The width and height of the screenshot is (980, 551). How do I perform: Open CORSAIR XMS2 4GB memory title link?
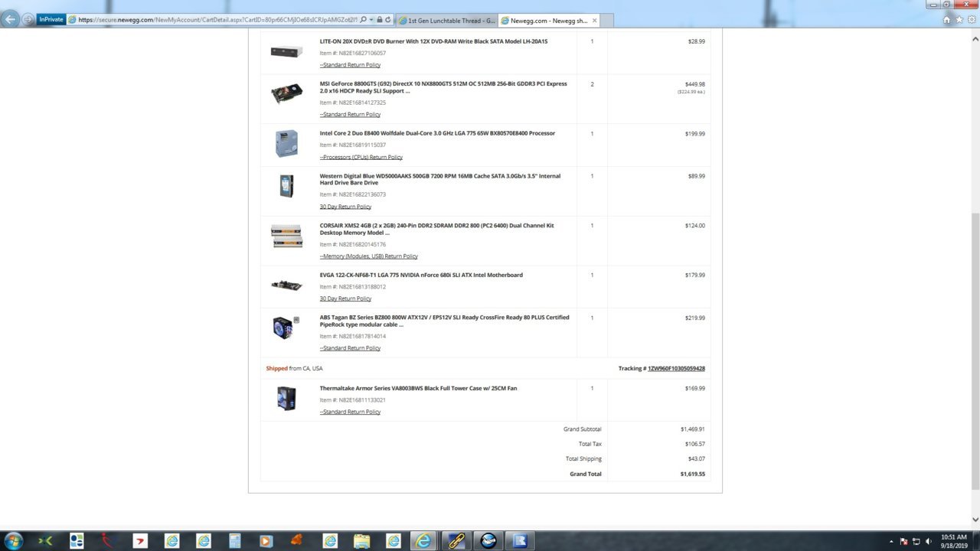436,229
